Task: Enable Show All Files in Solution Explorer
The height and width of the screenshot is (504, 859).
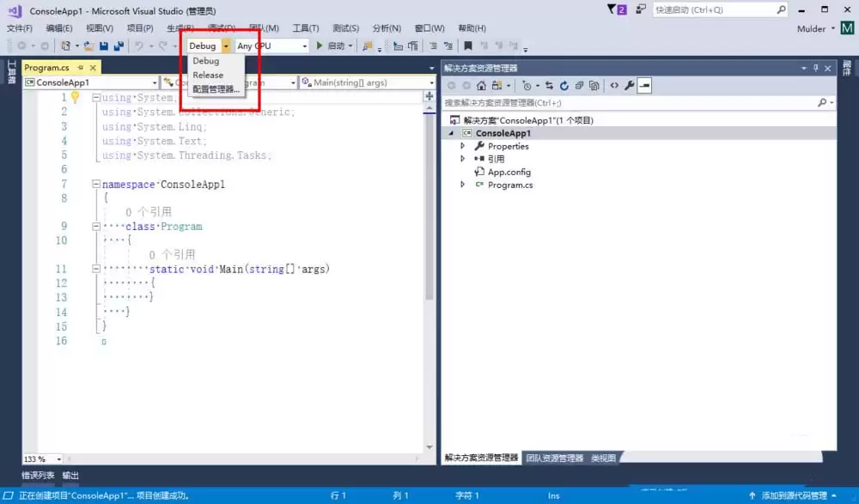Action: point(594,85)
